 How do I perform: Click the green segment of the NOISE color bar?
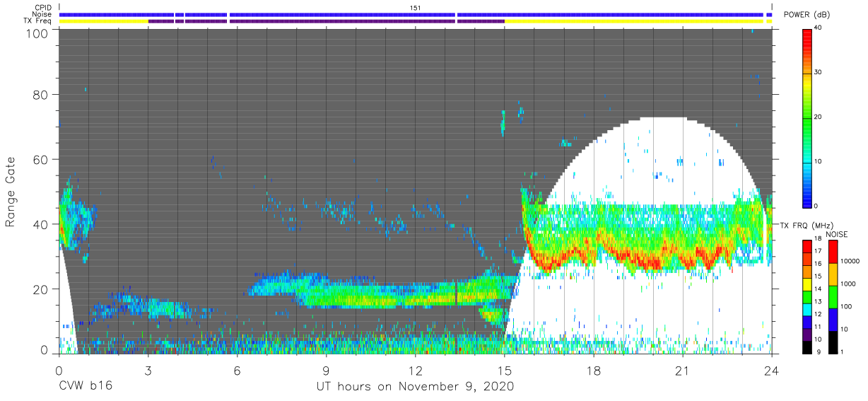pos(833,296)
